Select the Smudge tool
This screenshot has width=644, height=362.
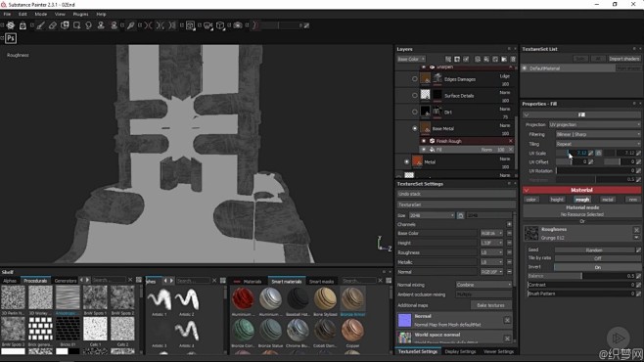tap(88, 25)
